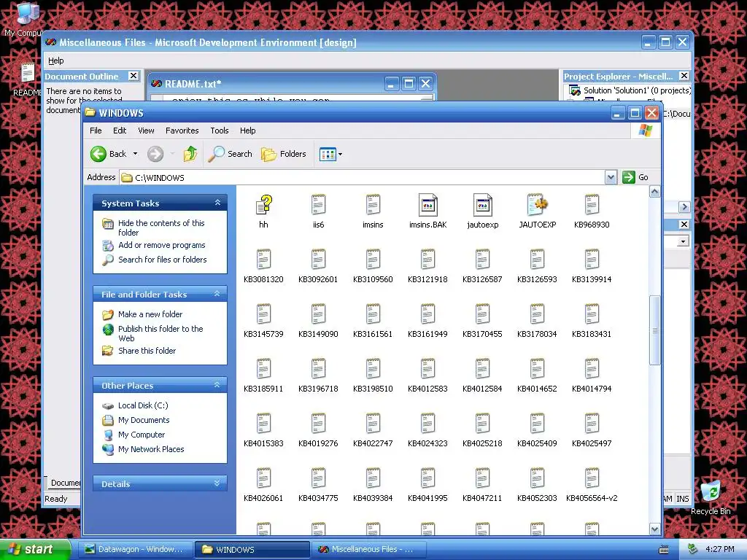Viewport: 747px width, 560px height.
Task: Open the Tools menu in explorer
Action: point(219,131)
